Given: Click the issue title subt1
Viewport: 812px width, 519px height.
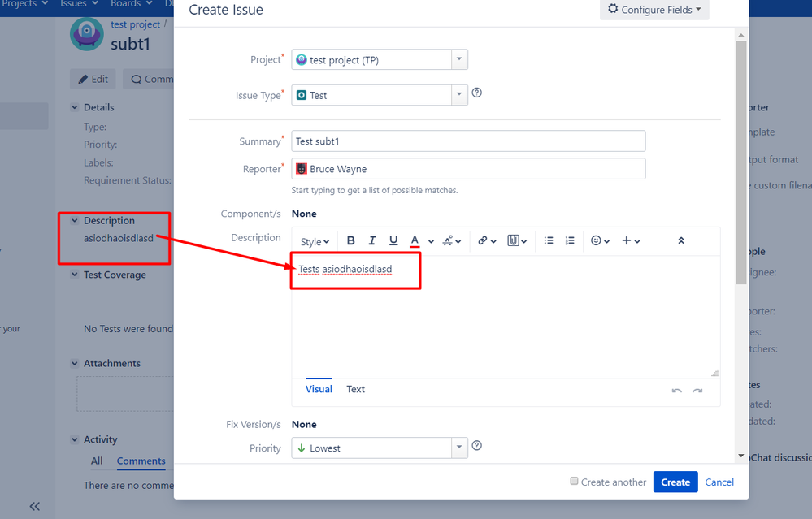Looking at the screenshot, I should (131, 44).
